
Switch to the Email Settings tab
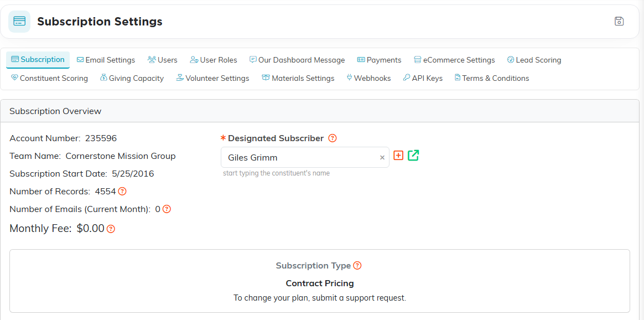106,60
